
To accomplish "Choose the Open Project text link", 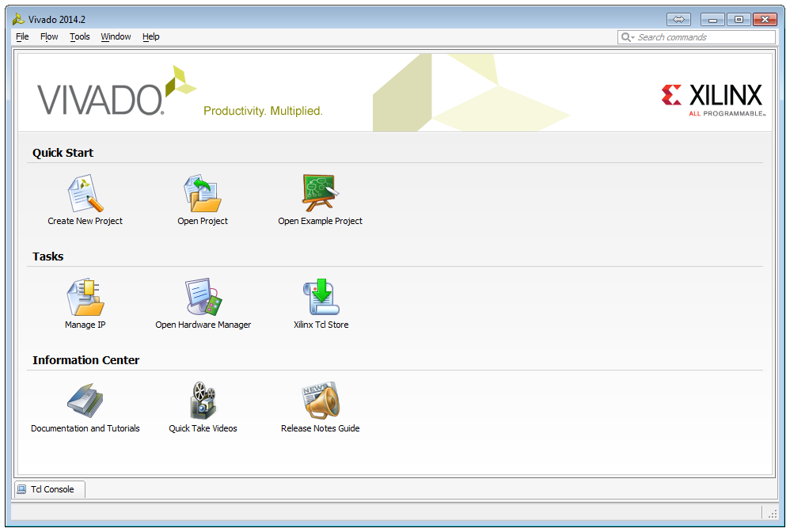I will [203, 221].
